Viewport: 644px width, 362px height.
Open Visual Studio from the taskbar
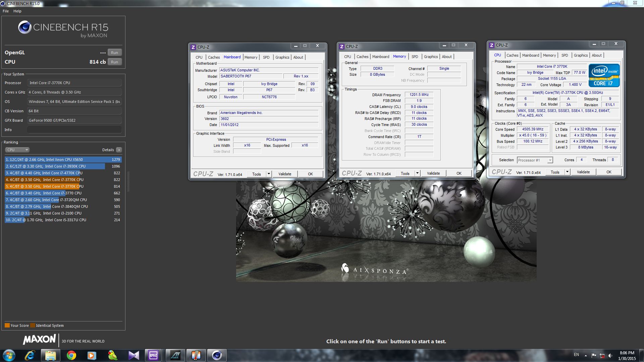(x=133, y=355)
